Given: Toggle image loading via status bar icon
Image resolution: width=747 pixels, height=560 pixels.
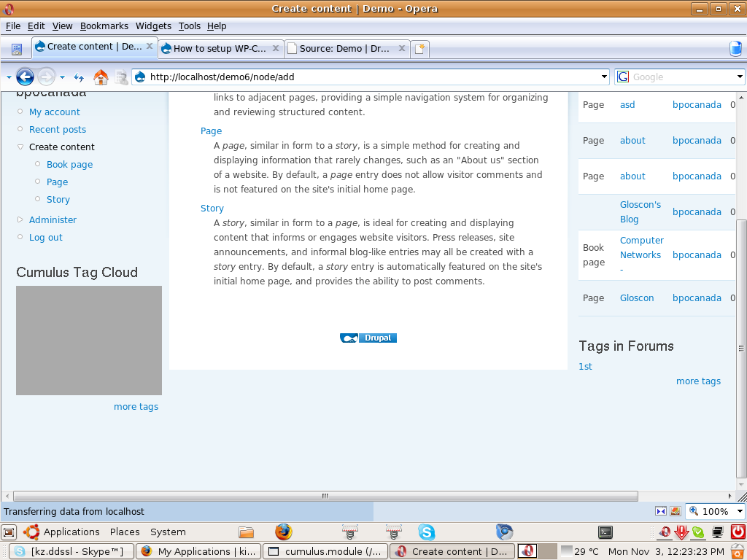Looking at the screenshot, I should coord(675,510).
